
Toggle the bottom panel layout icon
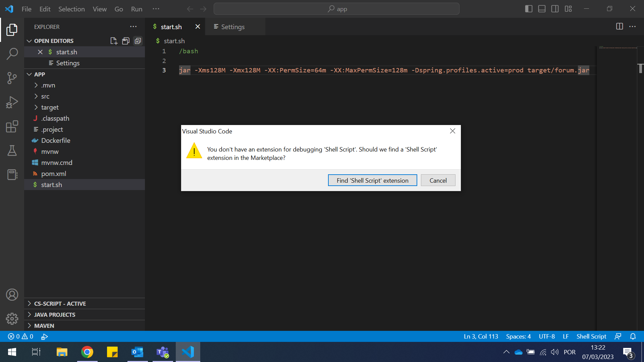point(542,9)
